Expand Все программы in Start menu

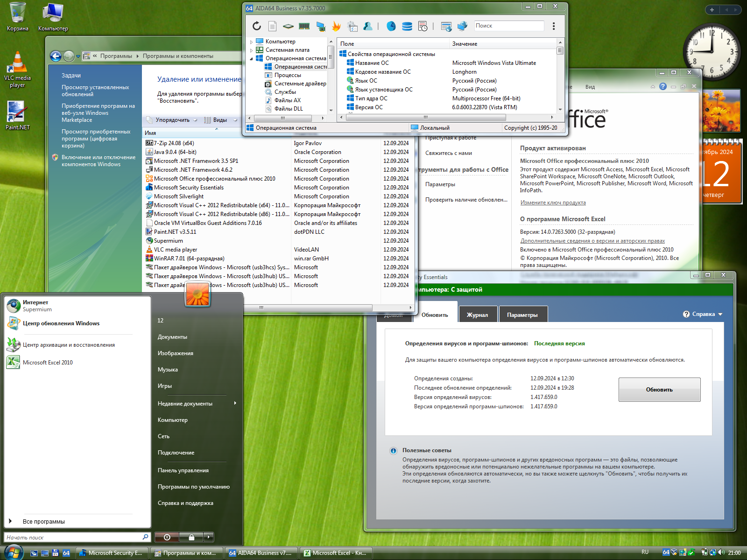(x=37, y=521)
